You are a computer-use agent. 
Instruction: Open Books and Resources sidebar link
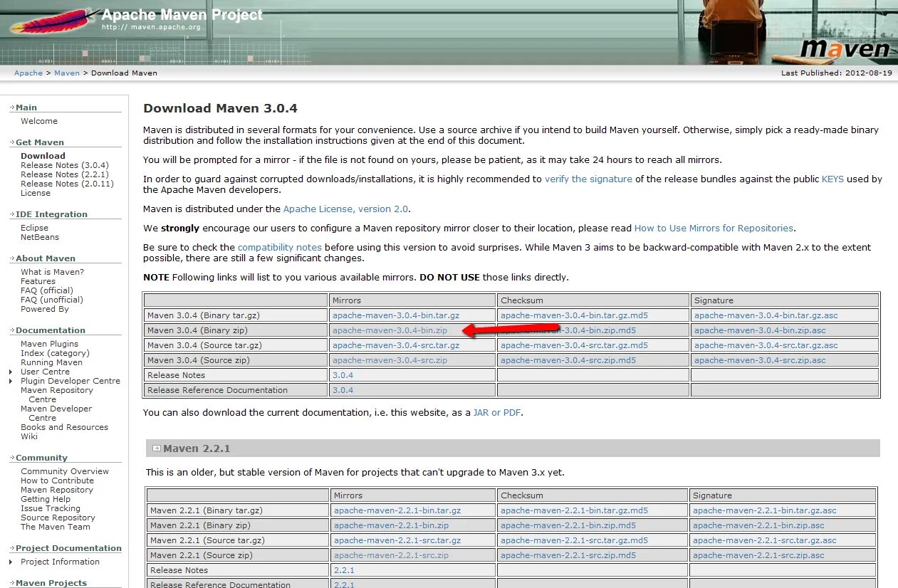[64, 427]
